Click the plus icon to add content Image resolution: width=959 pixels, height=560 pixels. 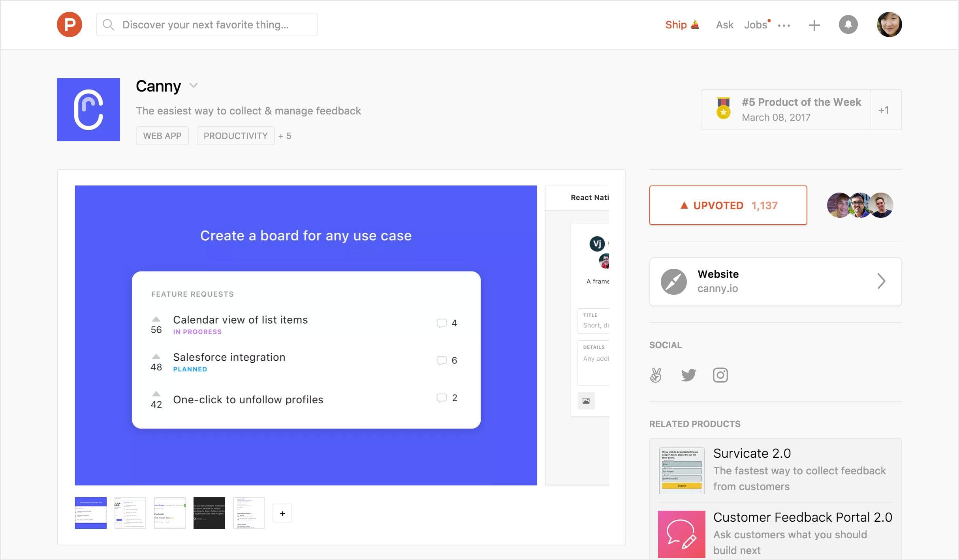(814, 25)
